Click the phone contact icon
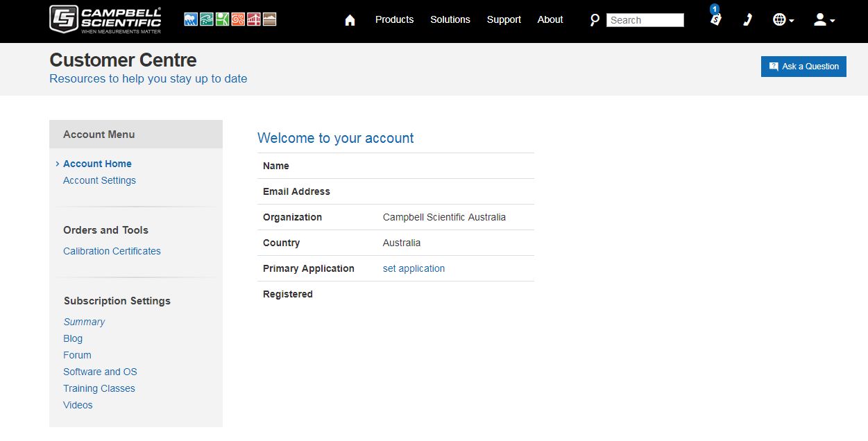The image size is (868, 441). [x=747, y=20]
